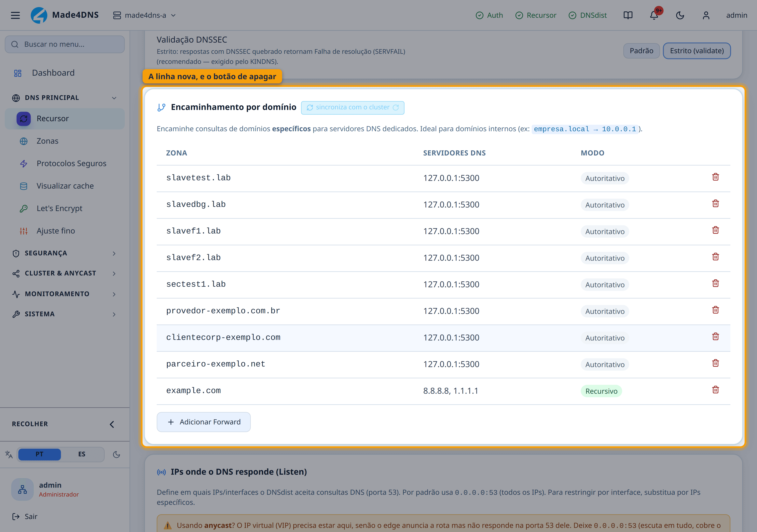The image size is (757, 532).
Task: Open Let's Encrypt menu item
Action: [x=65, y=208]
